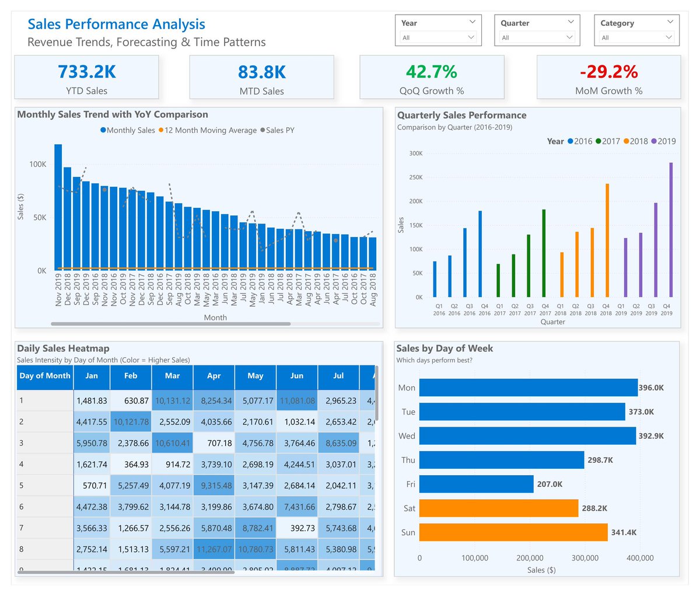Click the 2017 year legend item
This screenshot has height=596, width=700.
coord(607,141)
